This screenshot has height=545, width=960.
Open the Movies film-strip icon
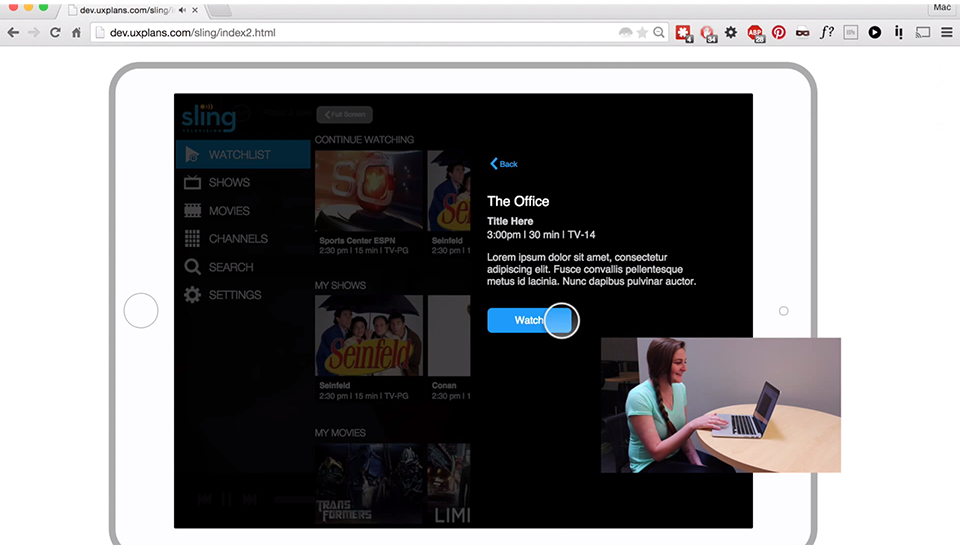pyautogui.click(x=193, y=211)
